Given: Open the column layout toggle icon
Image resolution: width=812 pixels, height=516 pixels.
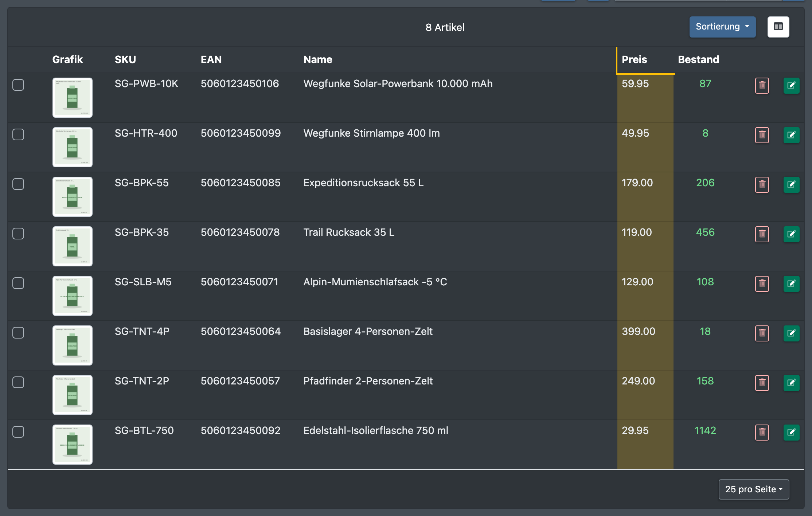Looking at the screenshot, I should 778,27.
